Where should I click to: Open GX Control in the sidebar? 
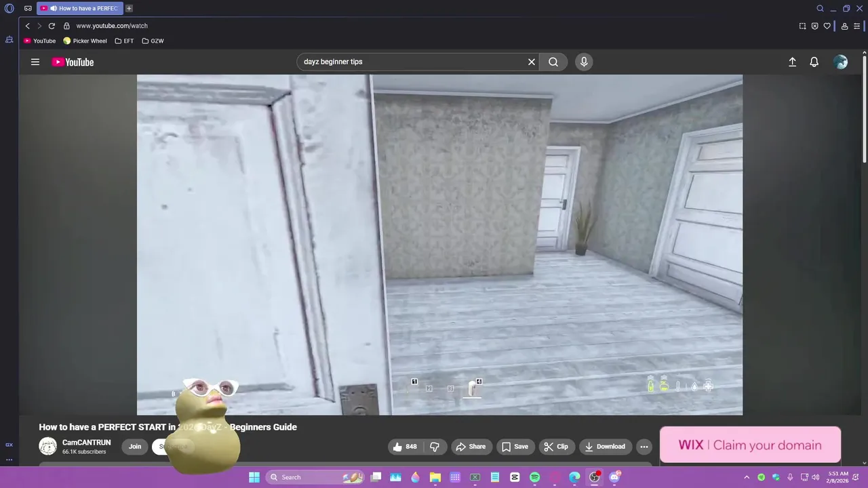click(x=9, y=445)
